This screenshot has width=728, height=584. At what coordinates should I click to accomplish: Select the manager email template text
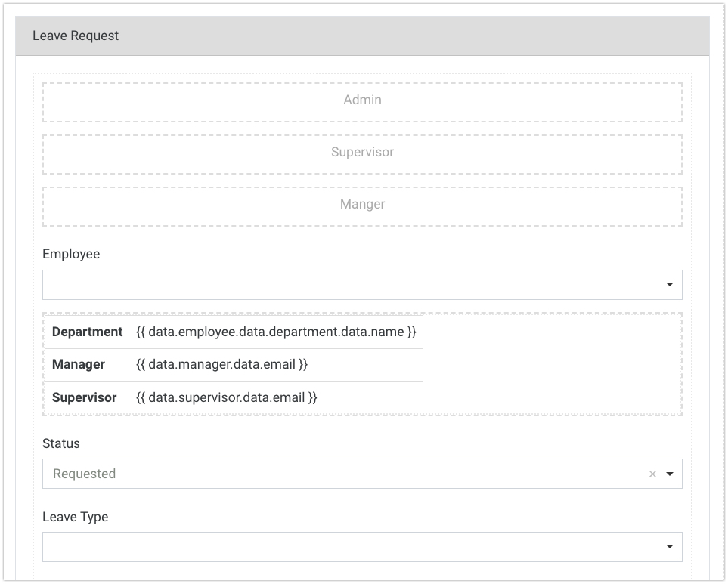[221, 364]
